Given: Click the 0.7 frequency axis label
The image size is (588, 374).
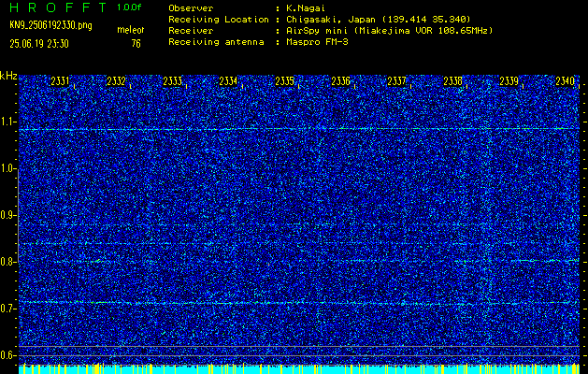Looking at the screenshot, I should click(7, 309).
